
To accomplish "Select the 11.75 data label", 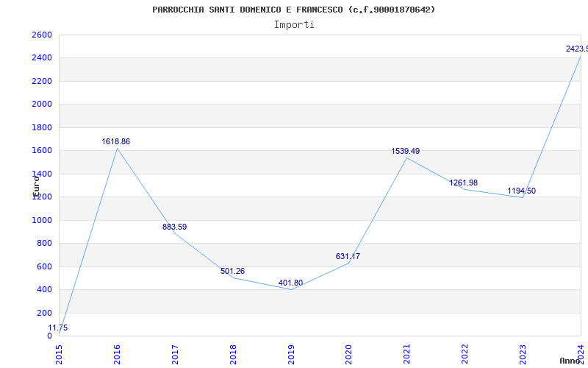I will [58, 328].
